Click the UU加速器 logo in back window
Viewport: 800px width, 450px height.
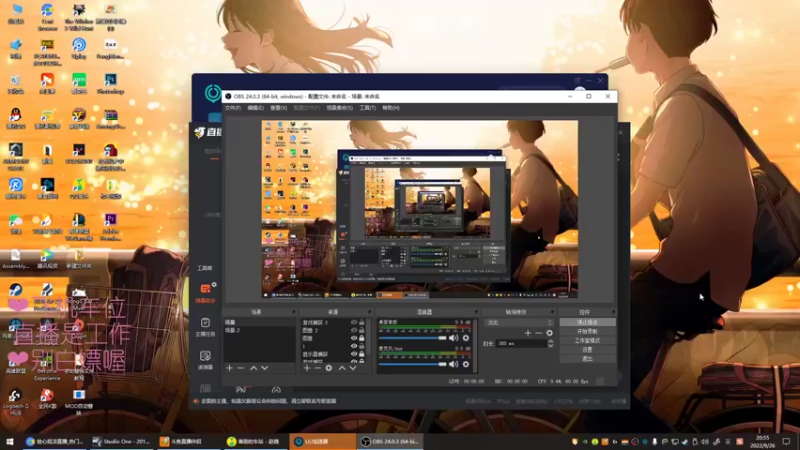[212, 93]
